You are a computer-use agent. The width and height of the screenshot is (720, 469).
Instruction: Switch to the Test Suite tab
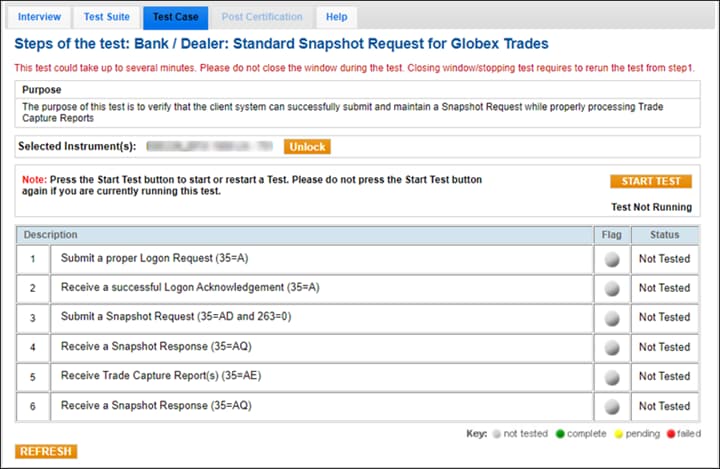[x=107, y=17]
